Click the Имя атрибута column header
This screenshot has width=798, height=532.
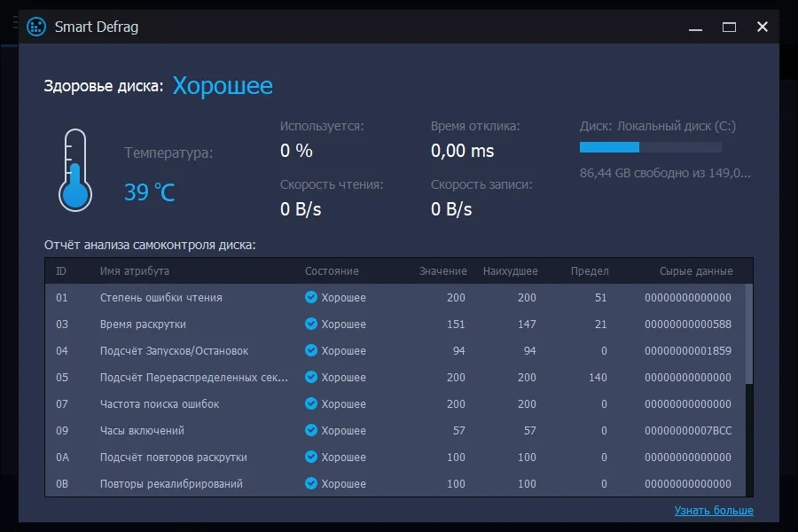coord(135,270)
